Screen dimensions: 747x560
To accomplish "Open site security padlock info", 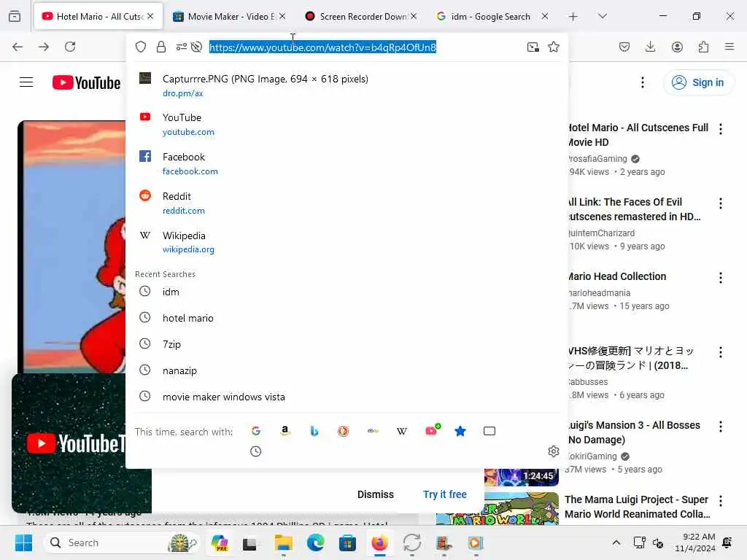I will [161, 47].
